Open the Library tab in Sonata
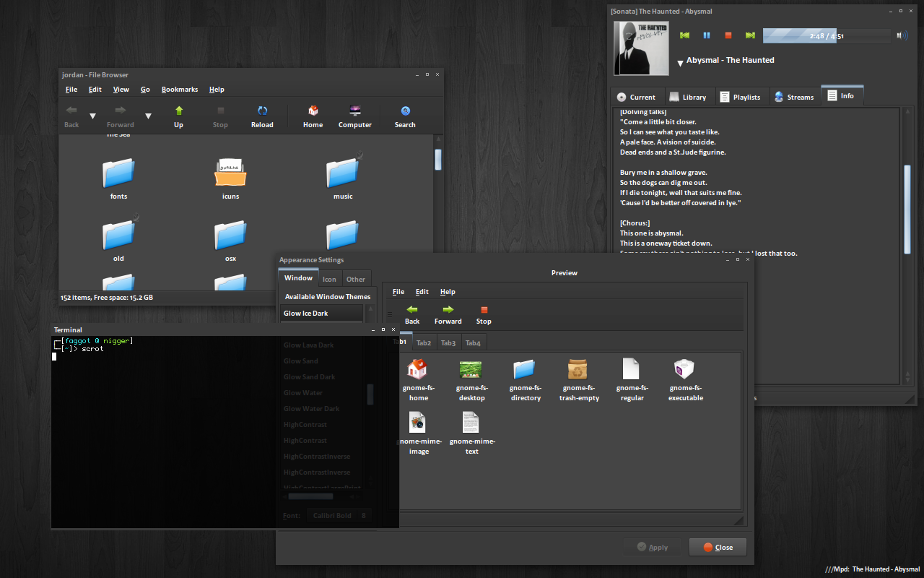This screenshot has height=578, width=924. click(688, 97)
